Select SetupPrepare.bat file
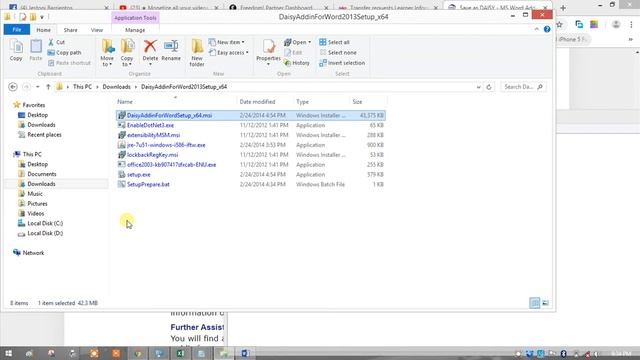 [251, 184]
